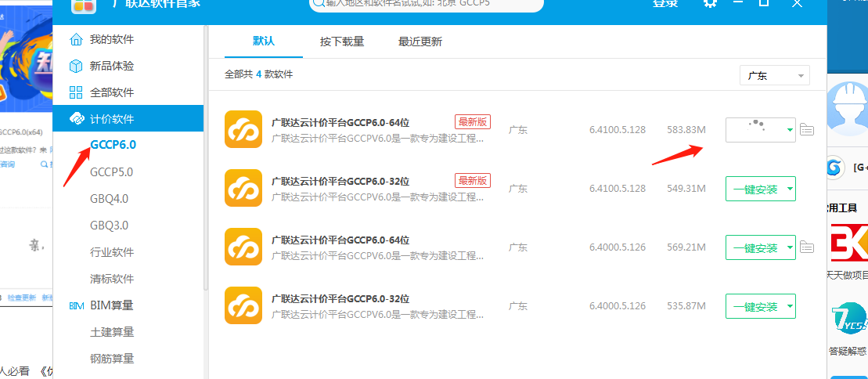Open the 广东 region dropdown
This screenshot has height=379, width=868.
pos(774,75)
